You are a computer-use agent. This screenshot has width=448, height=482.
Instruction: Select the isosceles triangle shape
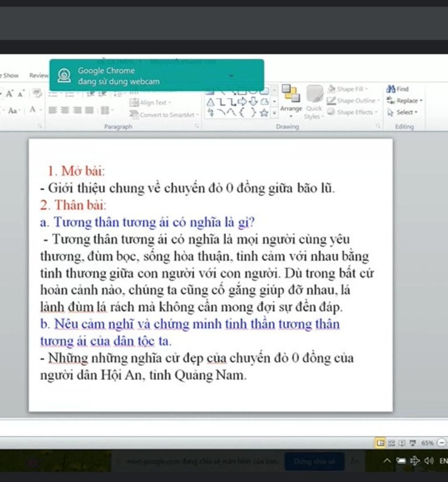(x=210, y=102)
